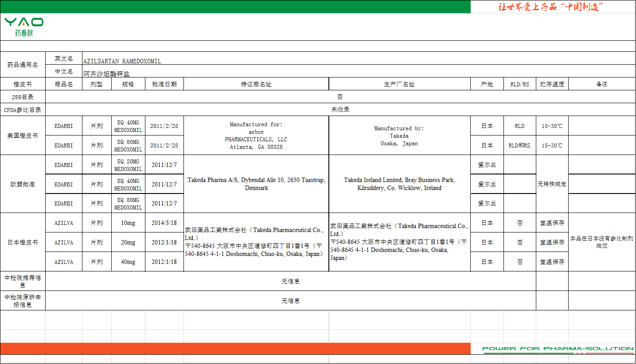Select the Takeda Ireland Limited address cell
Viewport: 636px width, 364px height.
point(399,184)
